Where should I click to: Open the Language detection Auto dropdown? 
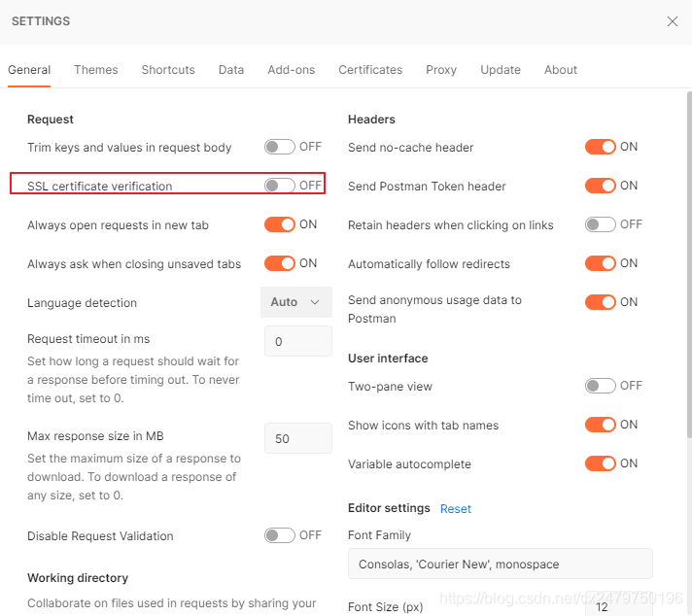pyautogui.click(x=296, y=302)
